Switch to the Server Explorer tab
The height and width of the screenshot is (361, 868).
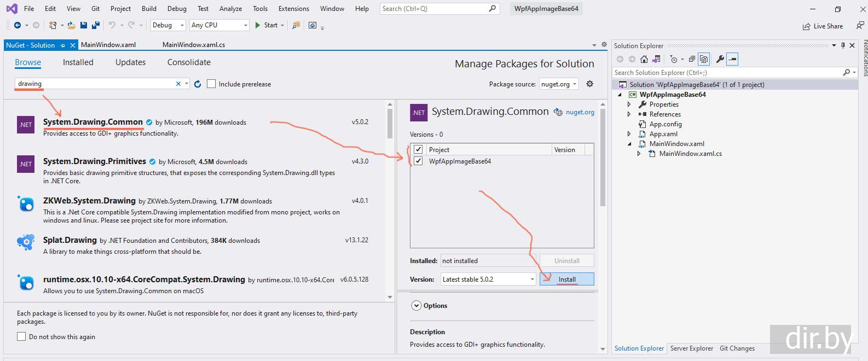tap(691, 348)
